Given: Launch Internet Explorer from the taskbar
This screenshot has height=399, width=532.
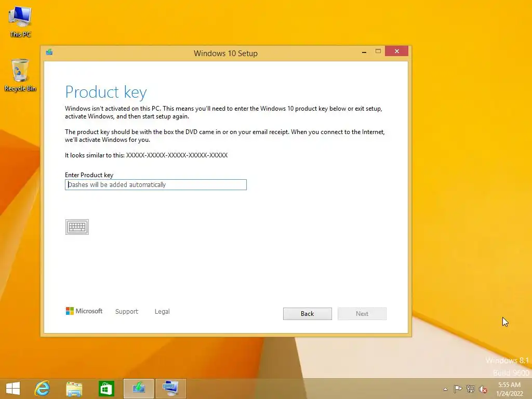Looking at the screenshot, I should click(x=43, y=389).
